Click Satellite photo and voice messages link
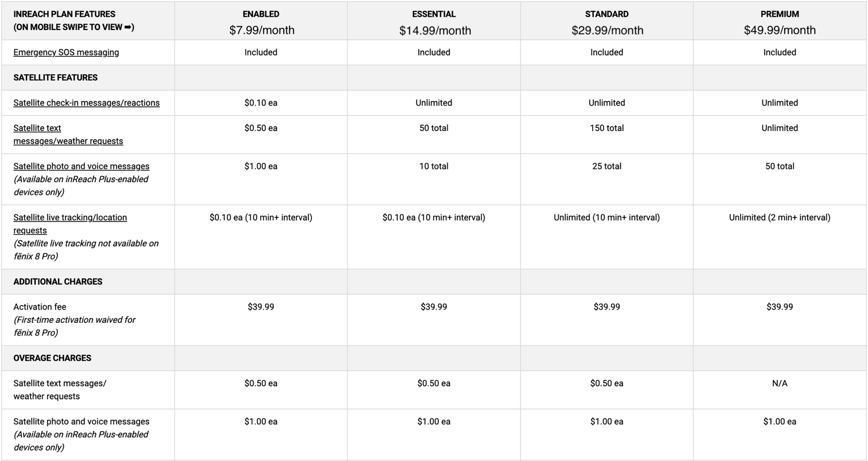 pos(81,167)
